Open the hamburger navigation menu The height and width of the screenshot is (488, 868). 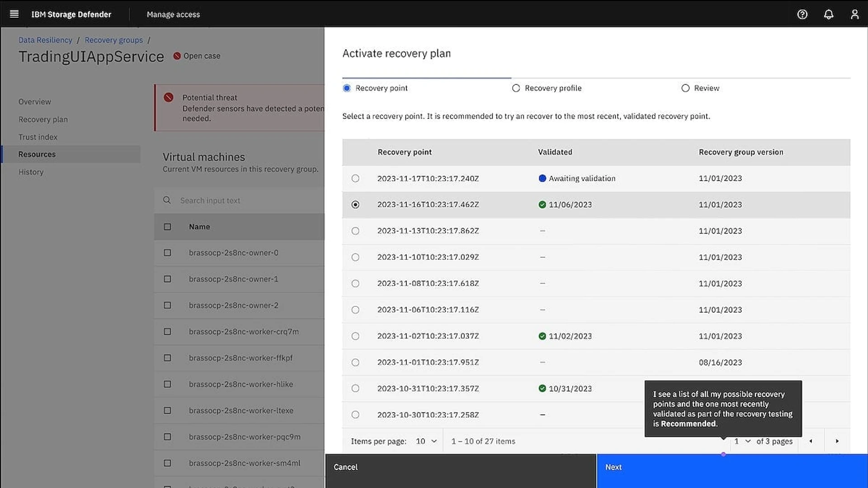click(14, 14)
